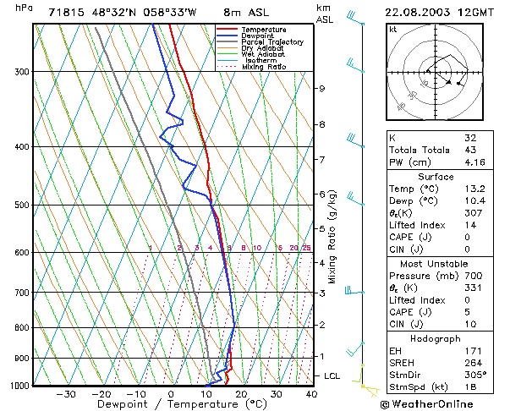Screen dimensions: 532x411
Task: Click the date '22.08.2003 12GMT'
Action: pyautogui.click(x=439, y=13)
